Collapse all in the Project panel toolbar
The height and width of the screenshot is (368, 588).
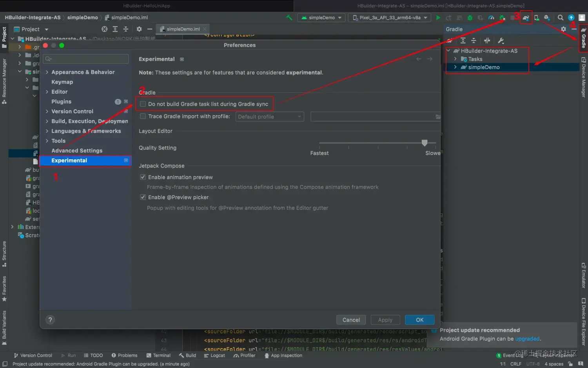tap(126, 29)
